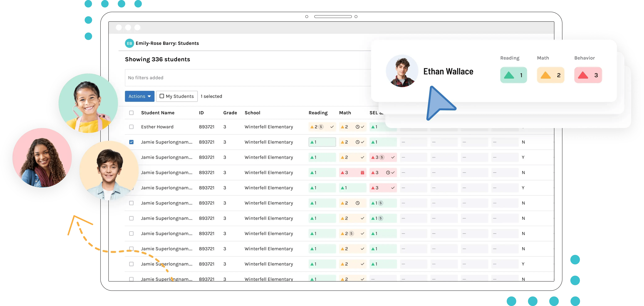Click the No filters added field
Image resolution: width=644 pixels, height=306 pixels.
click(146, 78)
